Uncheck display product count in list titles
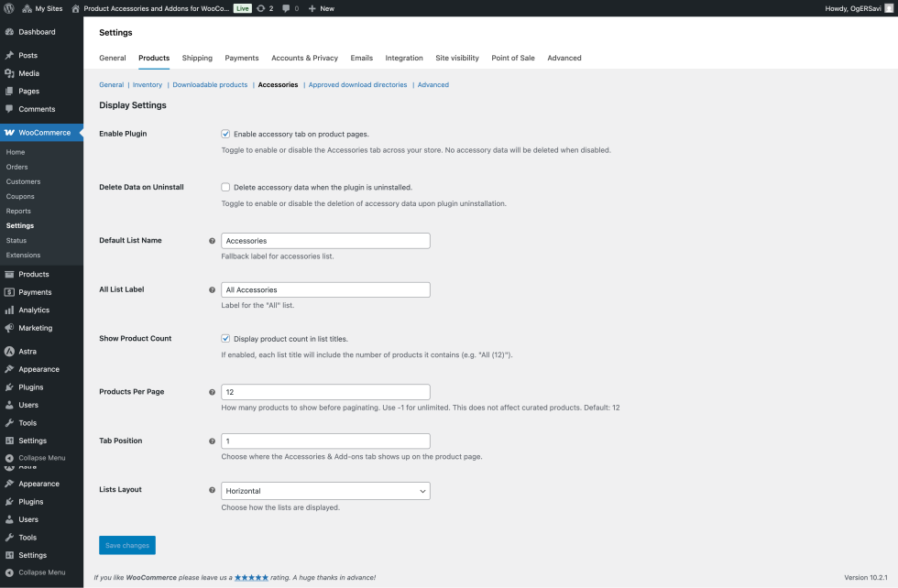This screenshot has height=588, width=898. 225,338
